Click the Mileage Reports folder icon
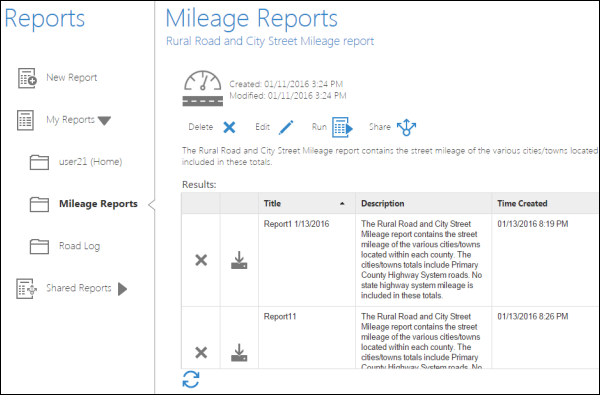The image size is (600, 395). pos(39,204)
